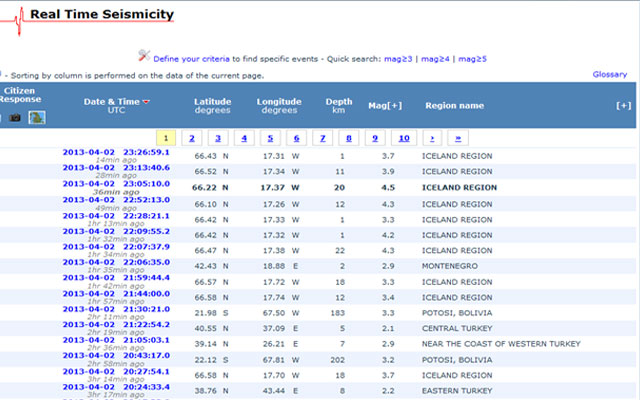Click the red seismograph wave logo
The width and height of the screenshot is (640, 400).
(x=10, y=22)
